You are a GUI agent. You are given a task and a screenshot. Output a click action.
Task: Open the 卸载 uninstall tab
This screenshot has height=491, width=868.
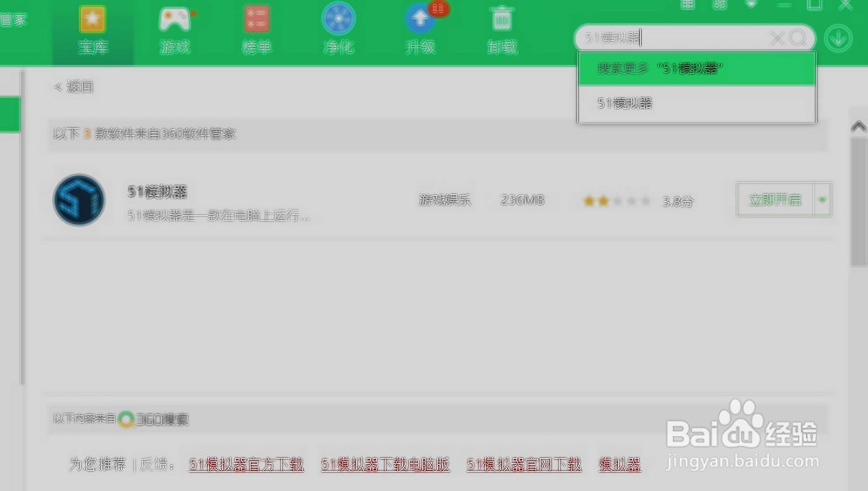(x=502, y=31)
